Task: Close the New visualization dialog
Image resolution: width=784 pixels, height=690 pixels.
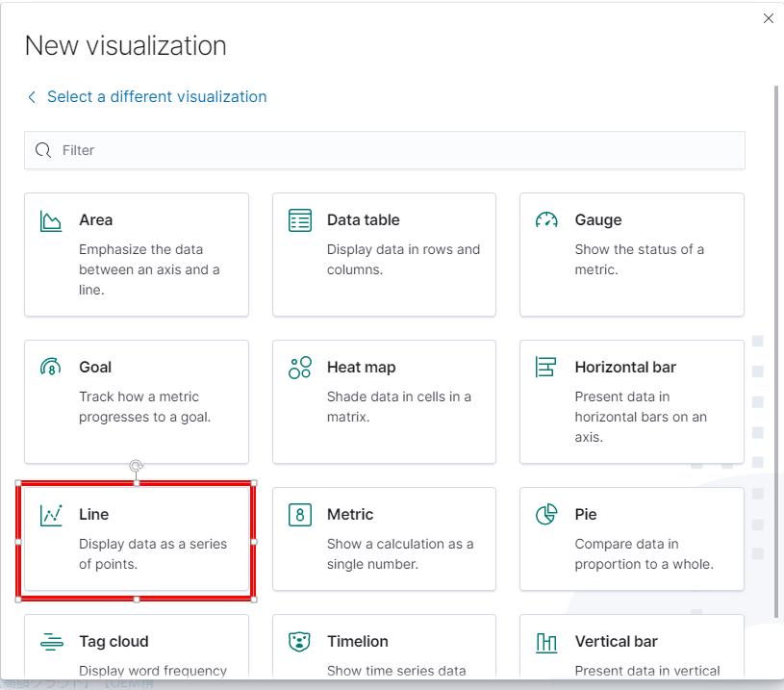Action: [769, 18]
